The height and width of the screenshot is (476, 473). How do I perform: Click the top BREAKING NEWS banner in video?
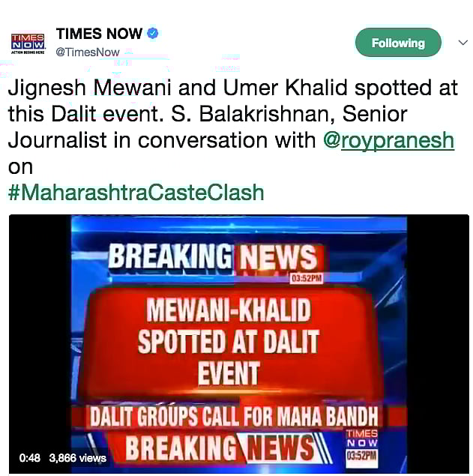click(212, 257)
